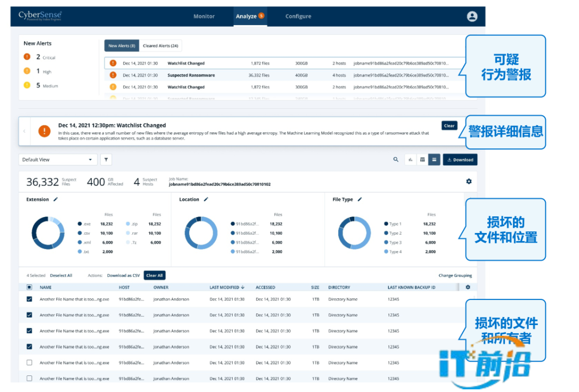Image resolution: width=579 pixels, height=392 pixels.
Task: Switch to bar chart view icon
Action: coord(411,160)
